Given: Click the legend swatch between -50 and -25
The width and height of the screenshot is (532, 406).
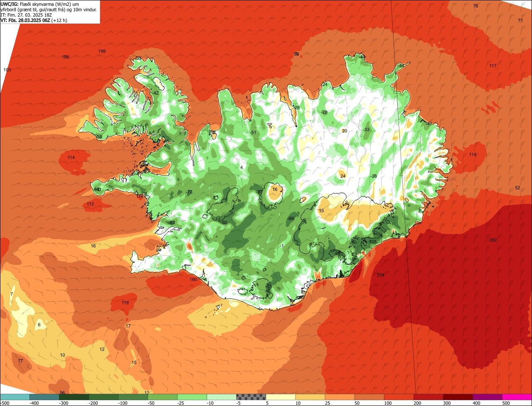Looking at the screenshot, I should coord(163,397).
